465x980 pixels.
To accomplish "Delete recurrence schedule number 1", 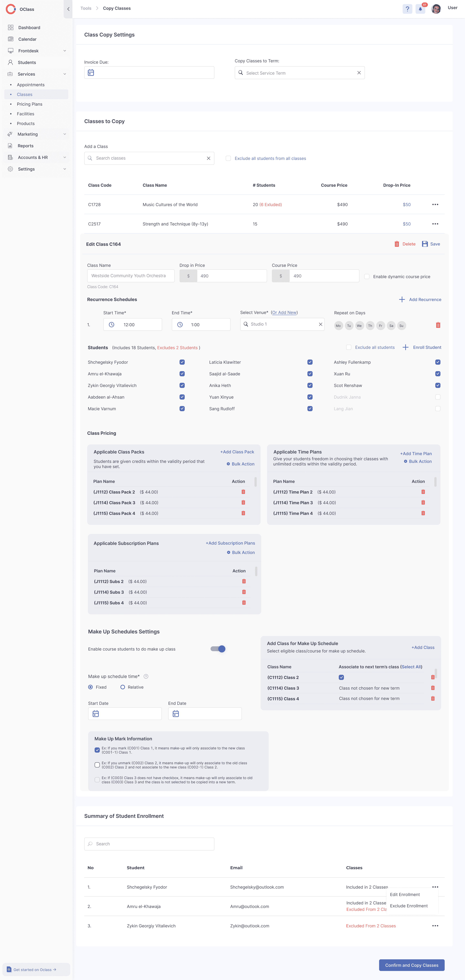I will point(438,325).
